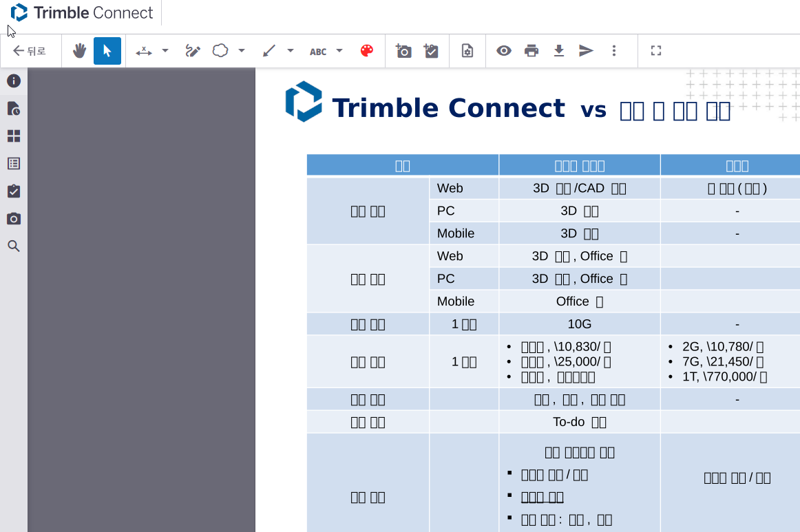Go back with the 뒤로 button
This screenshot has height=532, width=800.
[30, 51]
